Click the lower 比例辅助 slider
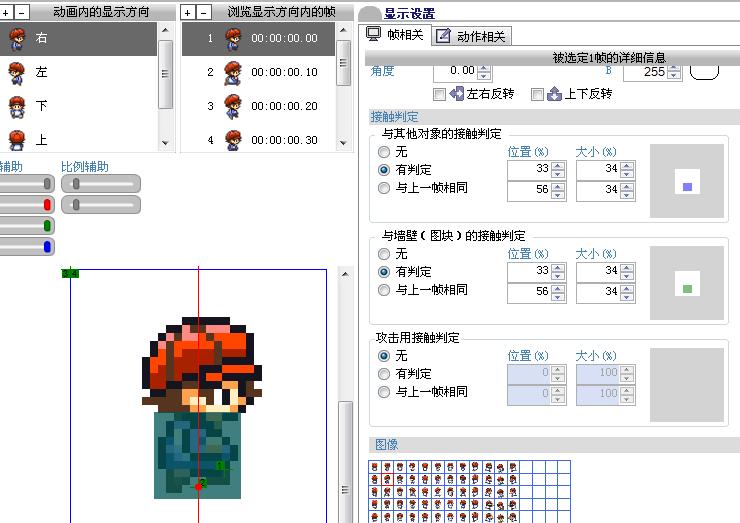This screenshot has width=740, height=523. point(101,205)
